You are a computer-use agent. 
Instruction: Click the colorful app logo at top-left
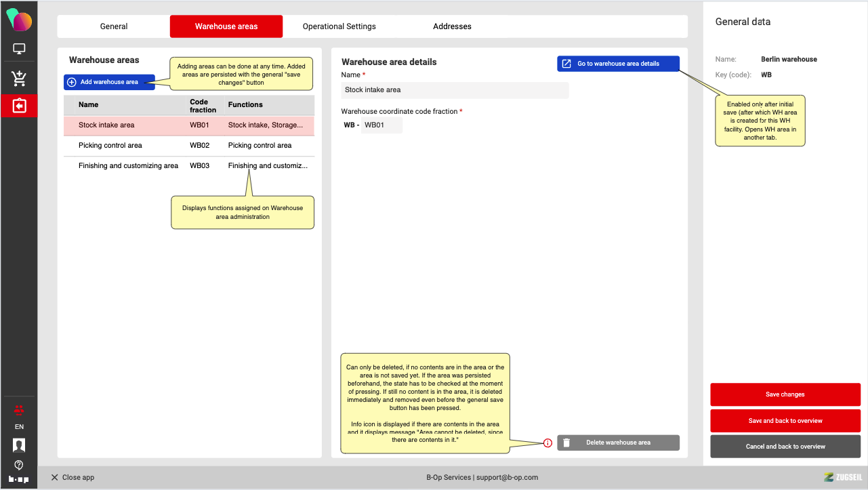[19, 19]
